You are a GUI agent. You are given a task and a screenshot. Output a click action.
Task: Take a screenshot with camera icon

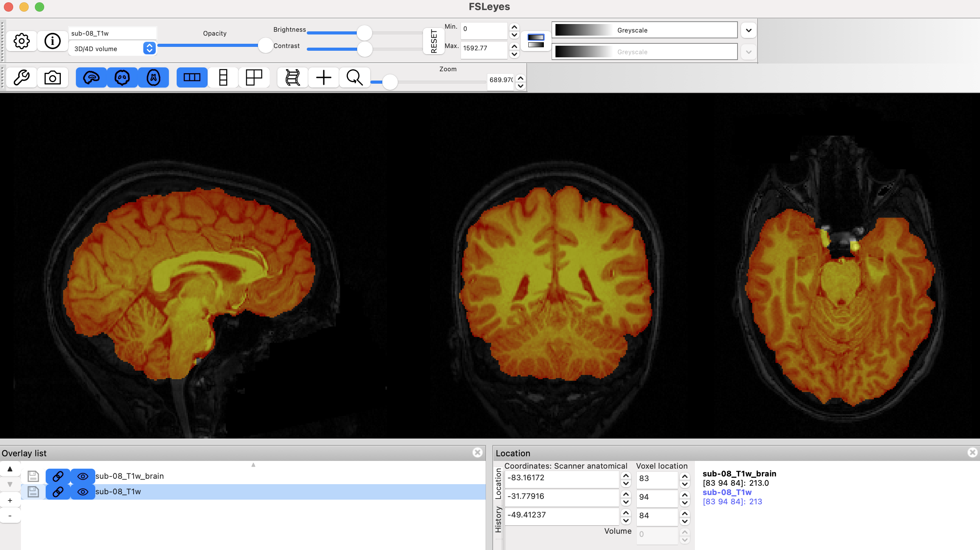coord(53,77)
